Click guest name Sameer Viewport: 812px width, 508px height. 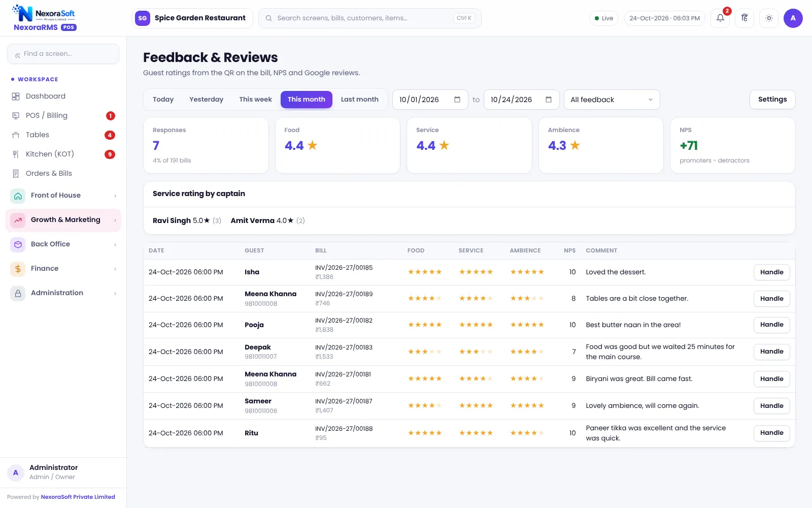click(258, 401)
